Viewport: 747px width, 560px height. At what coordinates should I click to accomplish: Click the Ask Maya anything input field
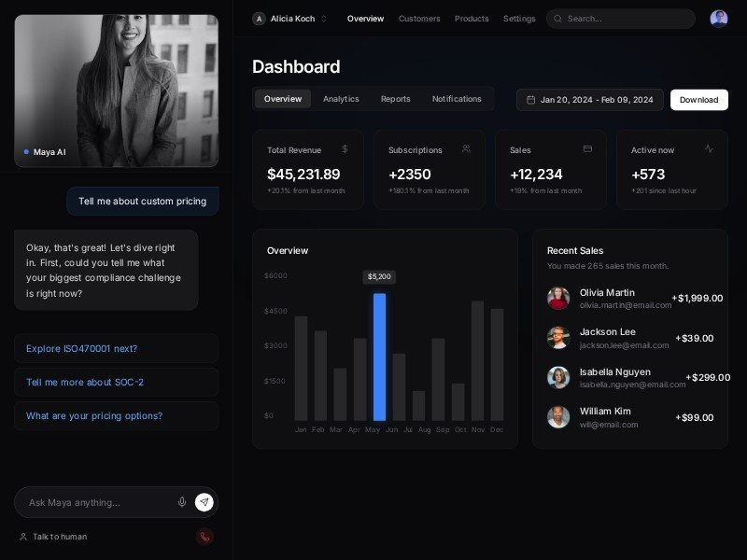(98, 502)
